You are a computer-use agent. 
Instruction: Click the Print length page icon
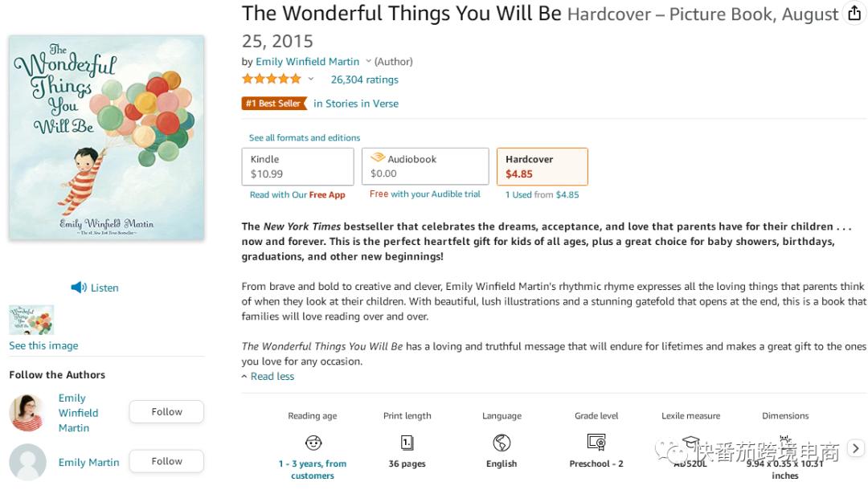point(407,443)
